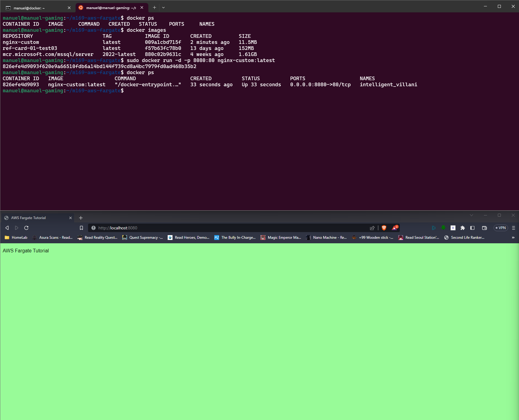The width and height of the screenshot is (519, 420).
Task: Open the HomeLab bookmarks folder
Action: [x=16, y=238]
